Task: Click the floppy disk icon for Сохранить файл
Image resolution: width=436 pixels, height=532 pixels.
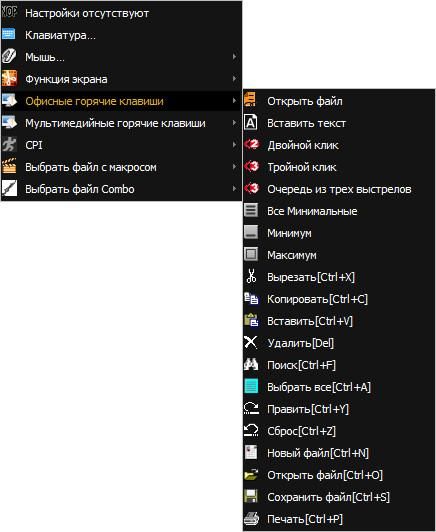Action: coord(251,497)
